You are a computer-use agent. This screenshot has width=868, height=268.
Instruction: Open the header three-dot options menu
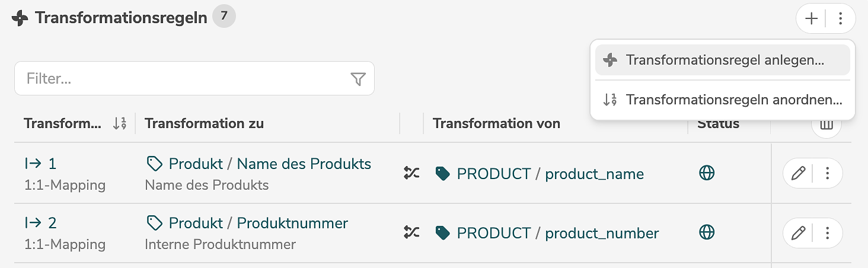pos(840,19)
